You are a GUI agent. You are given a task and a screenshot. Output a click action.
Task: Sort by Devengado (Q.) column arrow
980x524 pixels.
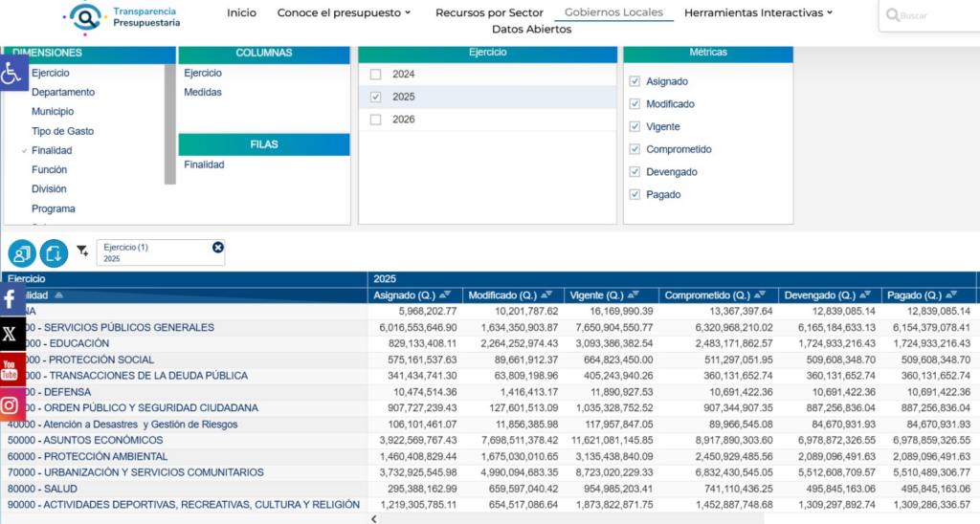tap(865, 295)
